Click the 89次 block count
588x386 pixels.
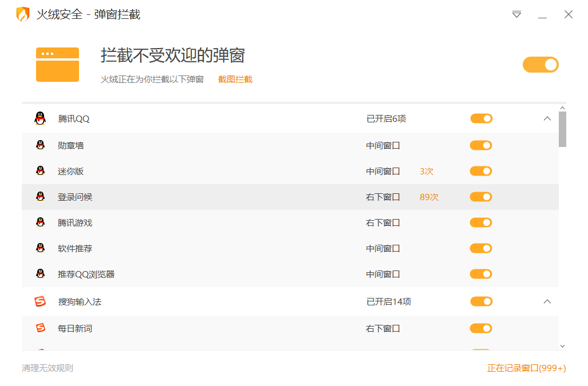(429, 197)
